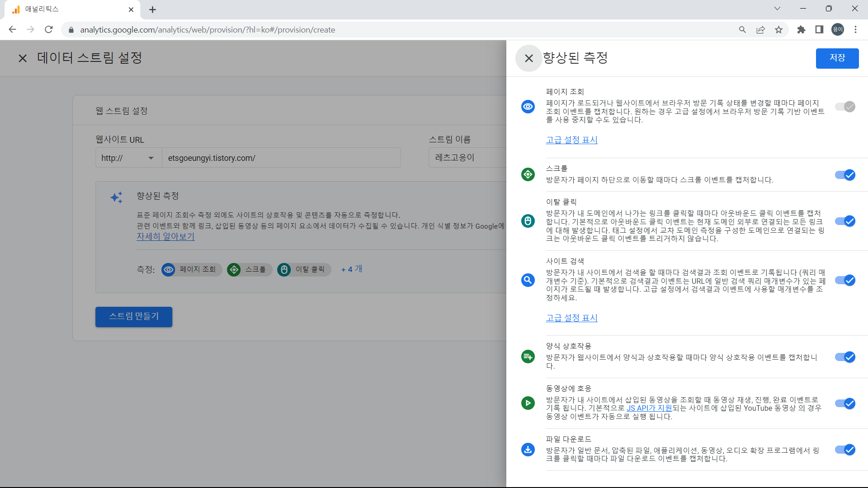Image resolution: width=868 pixels, height=488 pixels.
Task: Click the 저장 button
Action: [837, 58]
